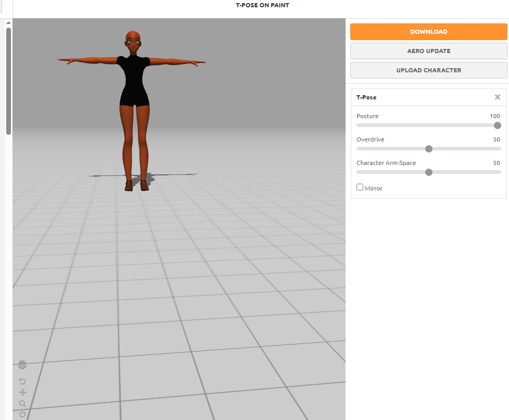Close the T-Pose panel with X

click(x=498, y=97)
